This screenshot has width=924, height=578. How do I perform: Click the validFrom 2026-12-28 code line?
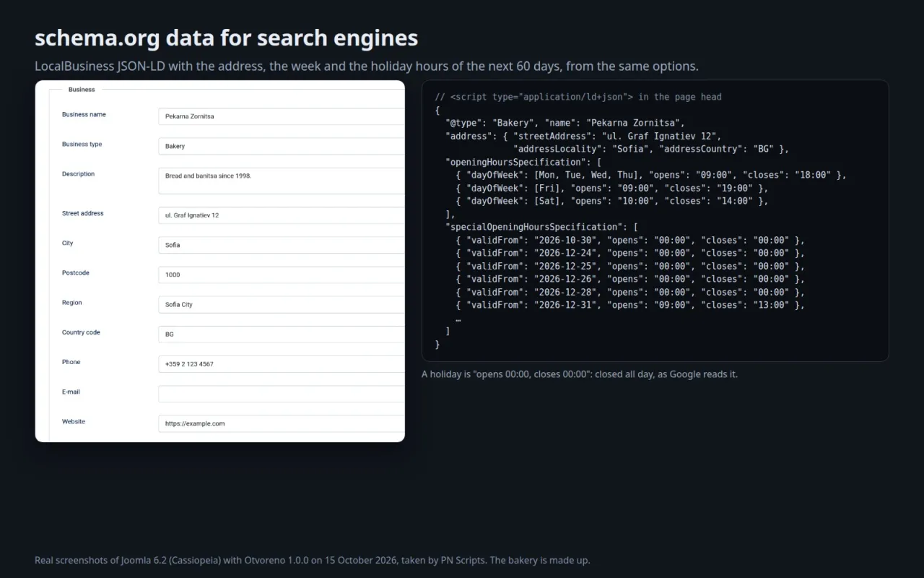tap(630, 292)
